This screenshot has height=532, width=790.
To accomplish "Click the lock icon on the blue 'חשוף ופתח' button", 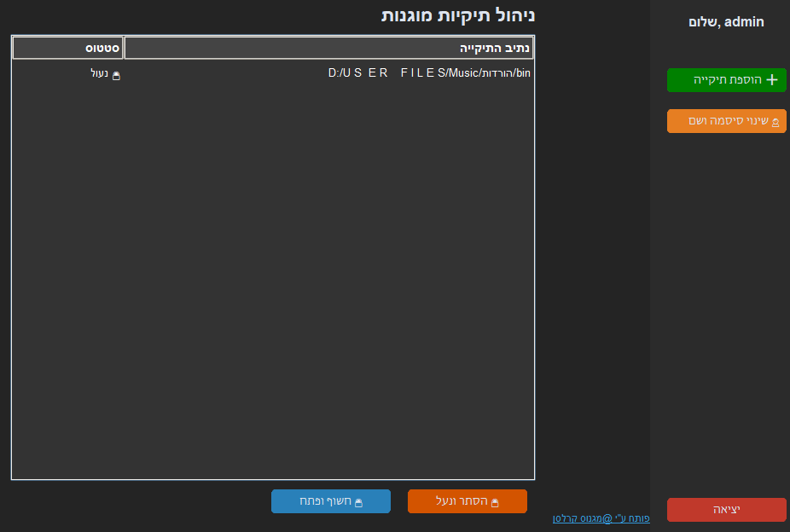I will 358,502.
